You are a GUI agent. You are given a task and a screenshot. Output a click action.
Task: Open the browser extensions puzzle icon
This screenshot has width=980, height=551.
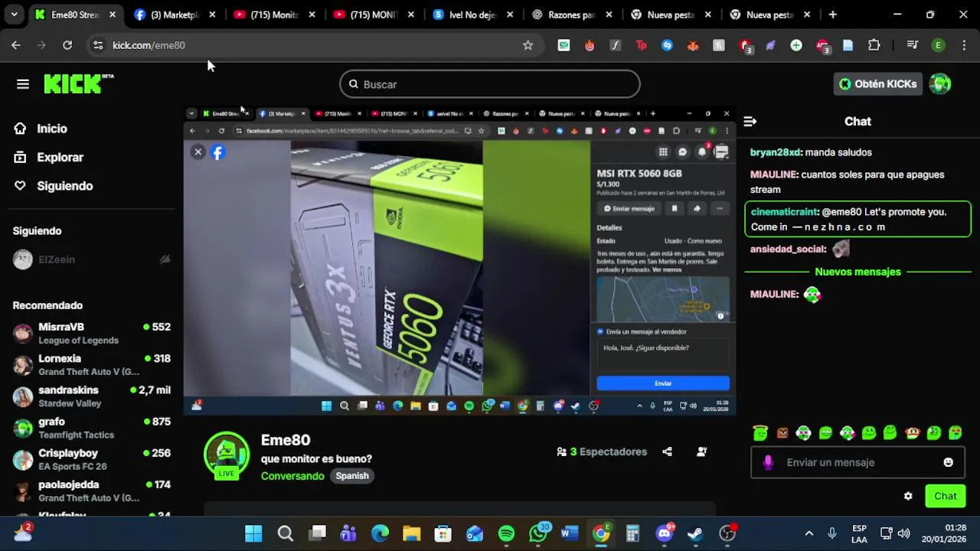point(874,45)
